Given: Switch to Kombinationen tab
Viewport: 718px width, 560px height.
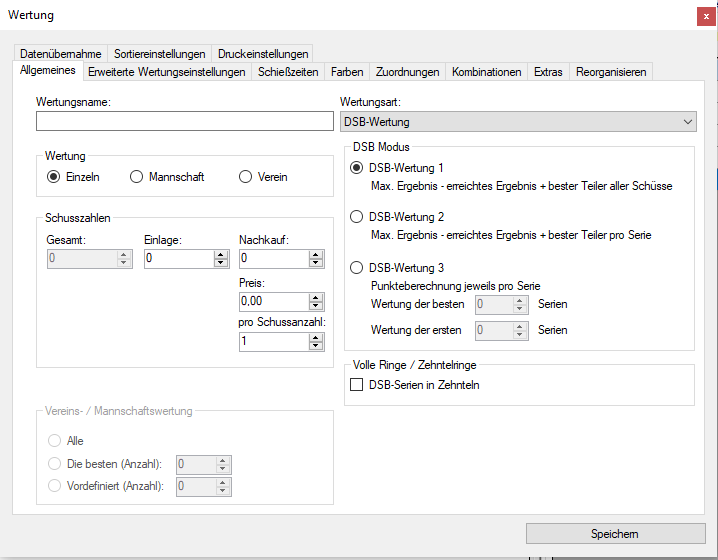Looking at the screenshot, I should point(486,72).
